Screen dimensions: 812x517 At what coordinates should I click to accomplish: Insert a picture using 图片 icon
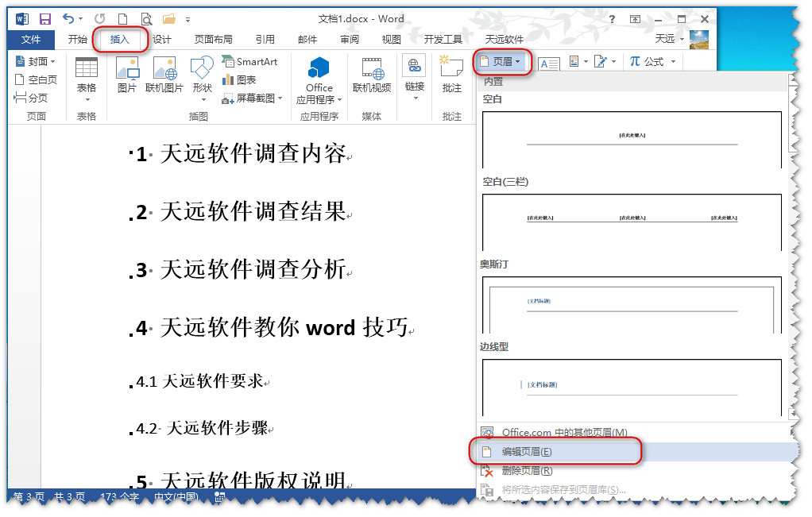(x=127, y=75)
